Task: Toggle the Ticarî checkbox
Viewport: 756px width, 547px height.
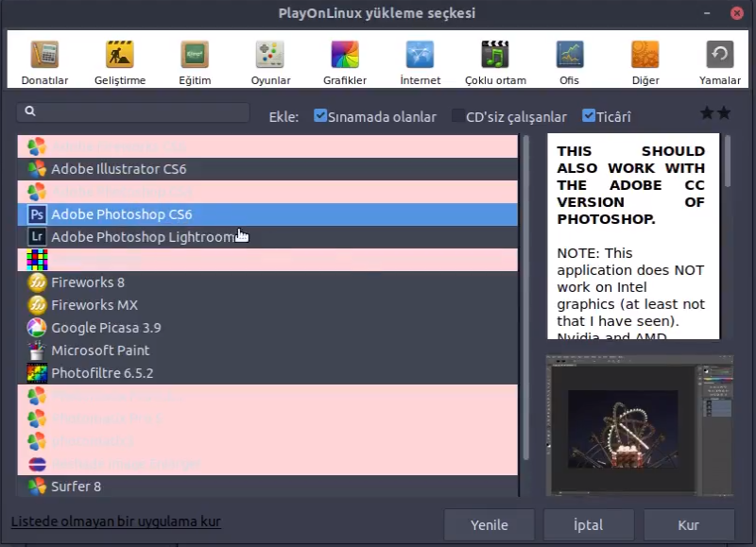Action: pyautogui.click(x=589, y=115)
